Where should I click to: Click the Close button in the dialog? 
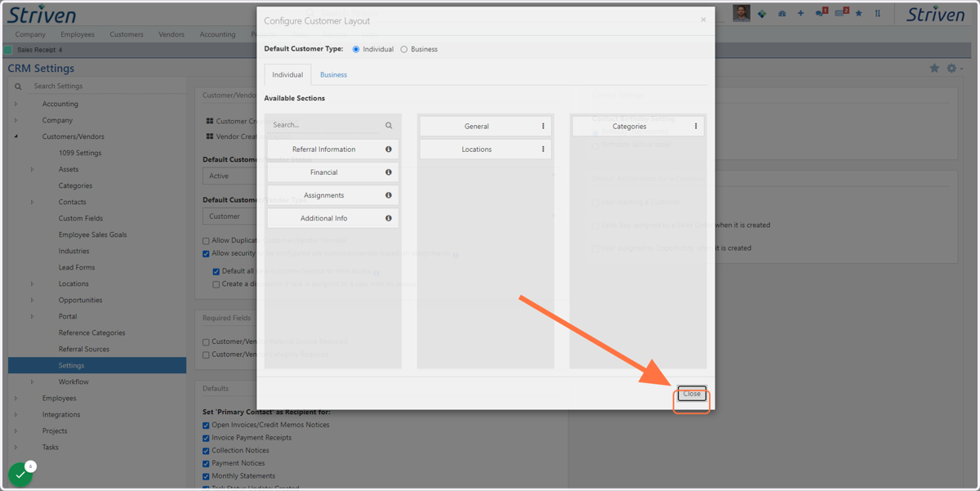692,394
